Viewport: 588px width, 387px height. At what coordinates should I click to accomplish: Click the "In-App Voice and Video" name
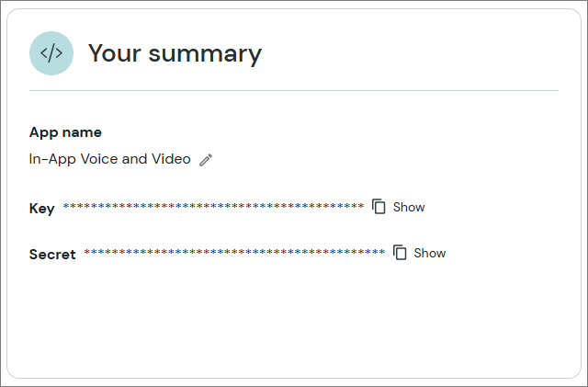tap(110, 159)
